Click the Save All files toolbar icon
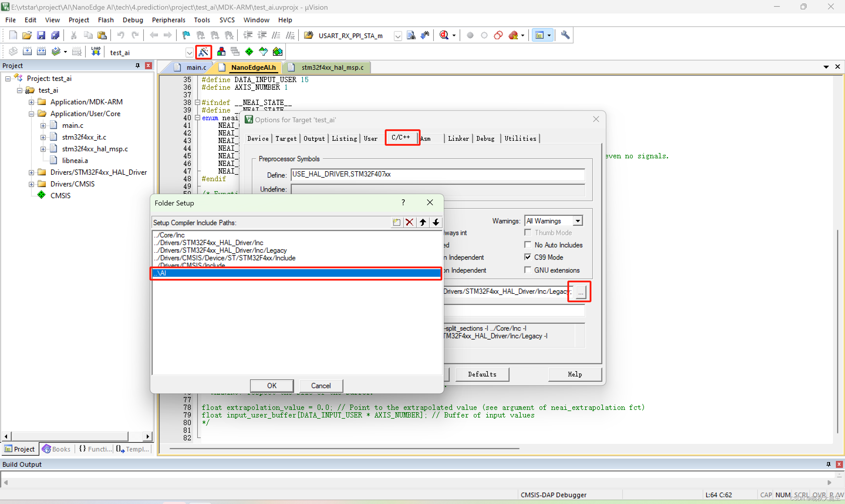 pos(55,35)
